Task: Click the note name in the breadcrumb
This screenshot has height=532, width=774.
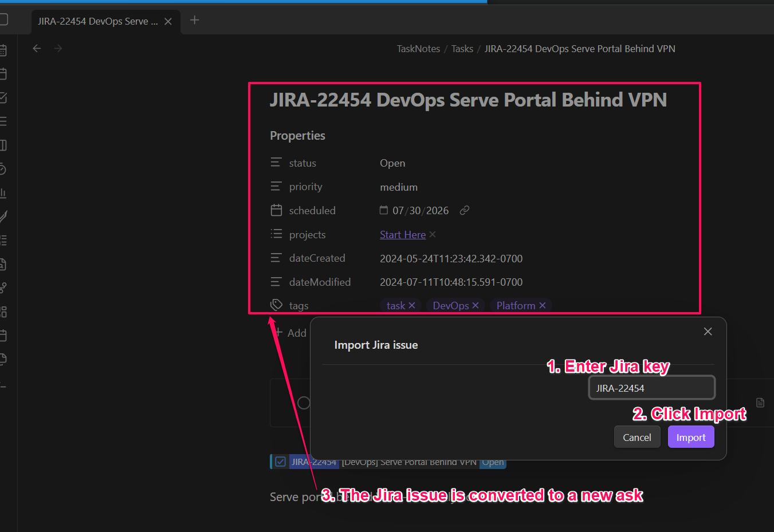Action: (x=580, y=49)
